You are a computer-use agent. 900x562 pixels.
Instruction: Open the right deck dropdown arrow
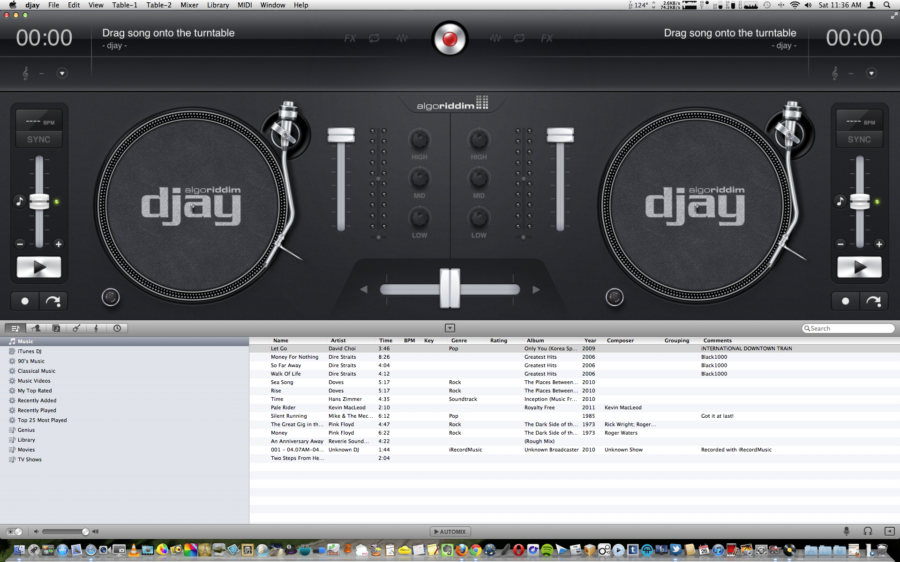[871, 73]
